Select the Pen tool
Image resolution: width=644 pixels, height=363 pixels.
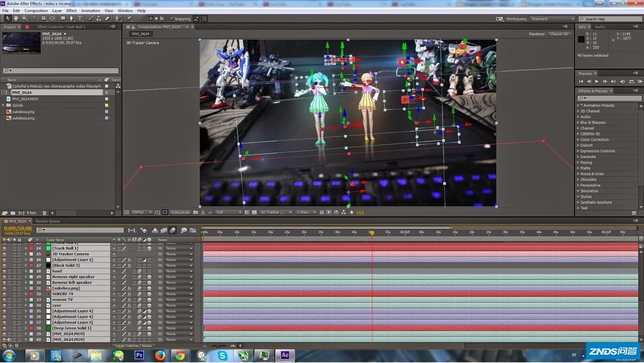(72, 18)
